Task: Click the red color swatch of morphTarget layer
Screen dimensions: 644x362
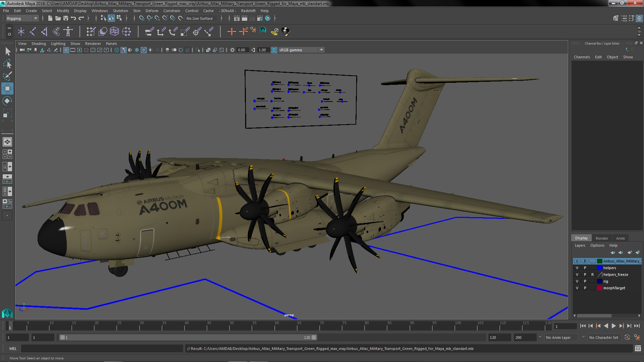Action: (x=600, y=288)
